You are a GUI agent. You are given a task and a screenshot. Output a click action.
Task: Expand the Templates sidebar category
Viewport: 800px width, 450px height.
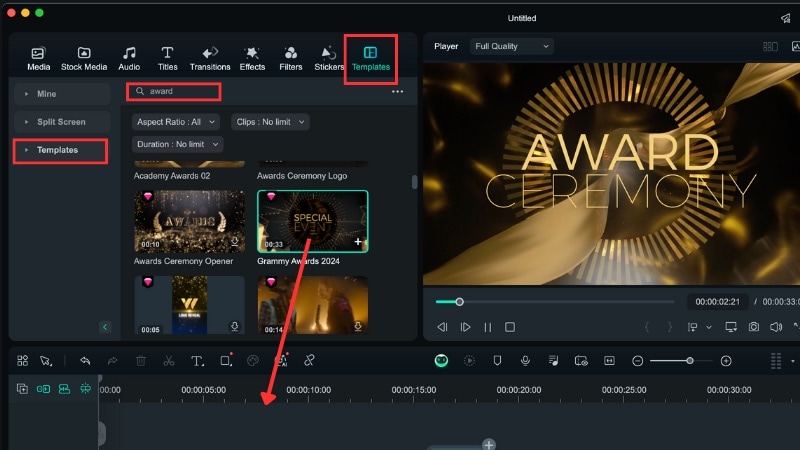[60, 151]
